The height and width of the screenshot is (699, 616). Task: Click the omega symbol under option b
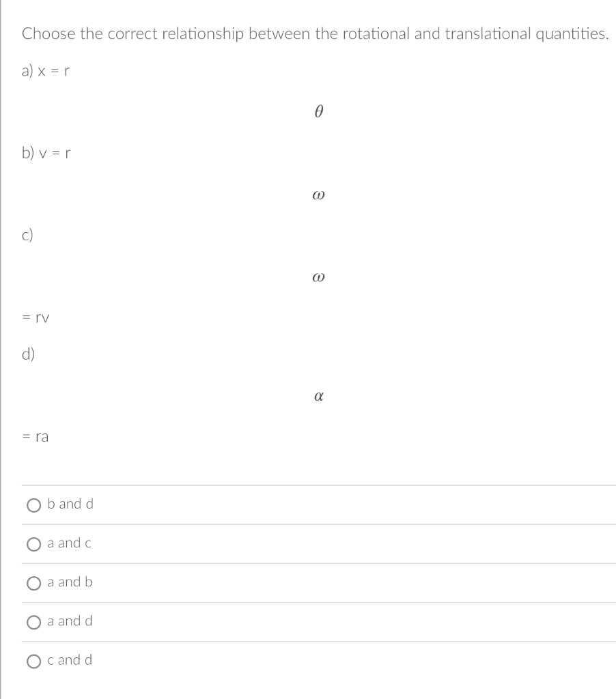click(318, 195)
